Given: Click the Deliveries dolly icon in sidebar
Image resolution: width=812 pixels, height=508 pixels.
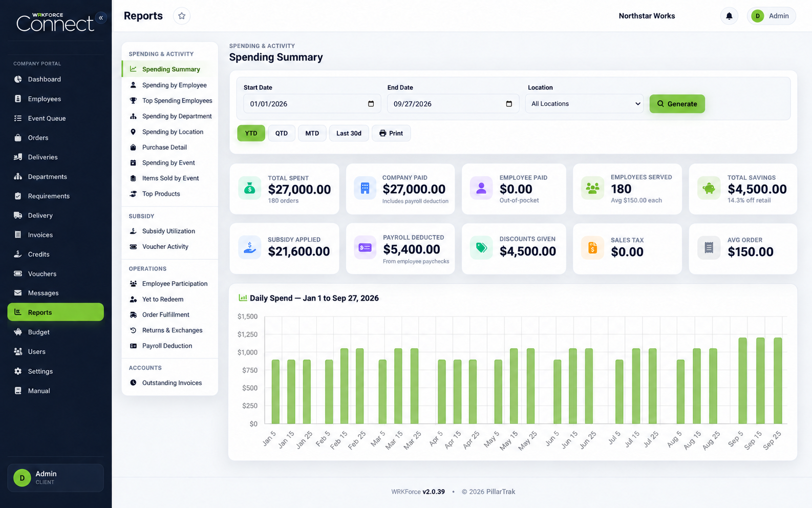Looking at the screenshot, I should tap(18, 157).
